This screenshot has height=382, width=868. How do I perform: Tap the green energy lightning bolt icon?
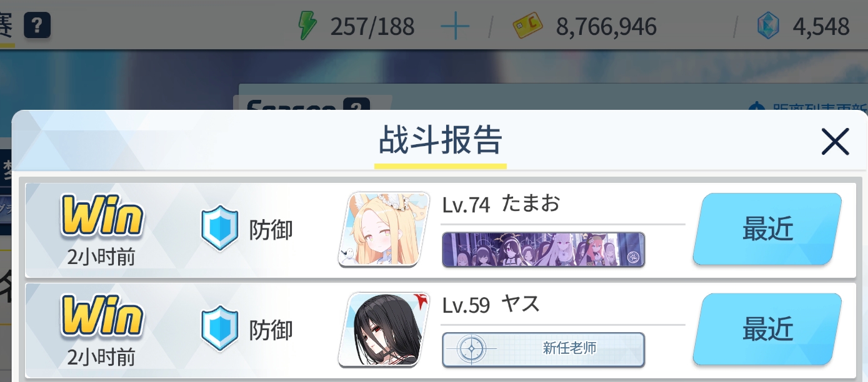[x=306, y=26]
